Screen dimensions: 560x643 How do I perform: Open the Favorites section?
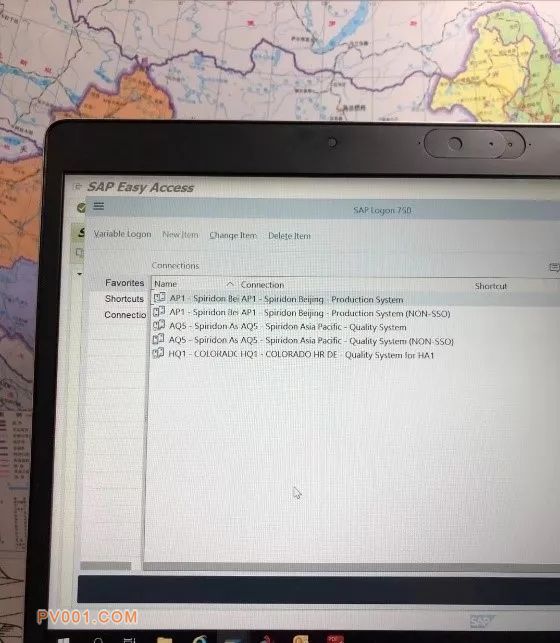(x=125, y=283)
